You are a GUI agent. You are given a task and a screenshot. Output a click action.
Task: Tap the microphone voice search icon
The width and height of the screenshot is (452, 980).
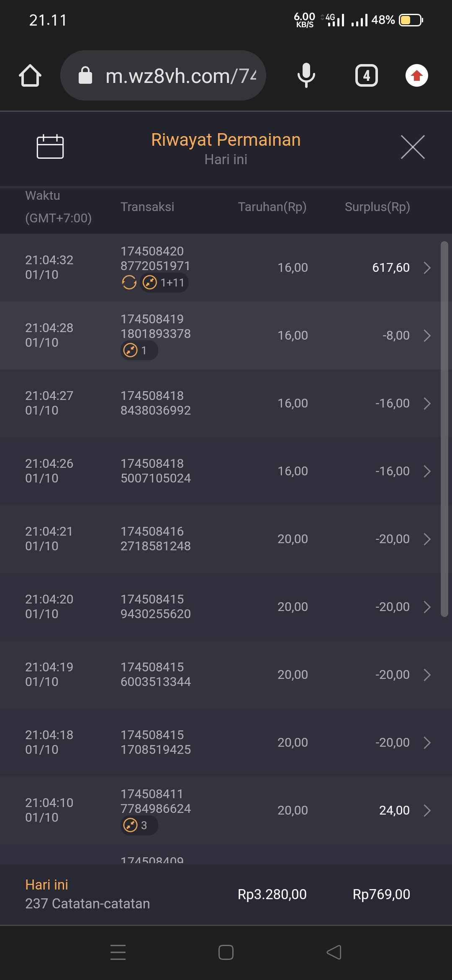tap(306, 76)
